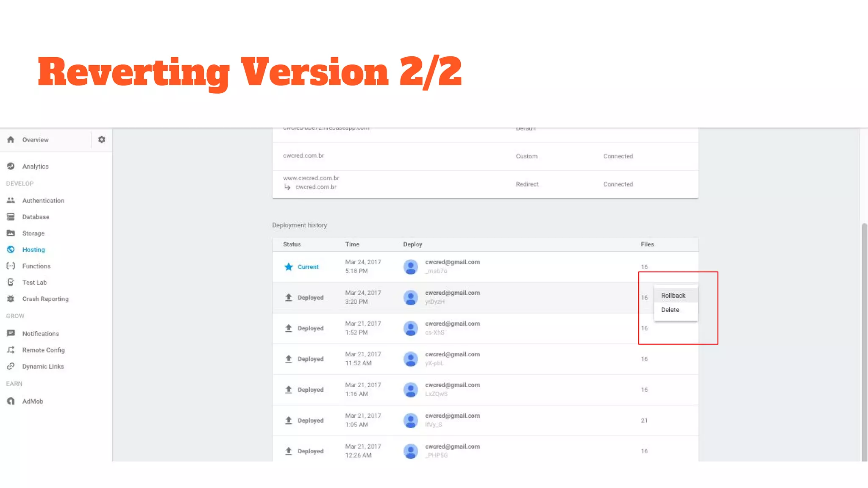Click the Current star status icon
This screenshot has height=488, width=868.
289,267
